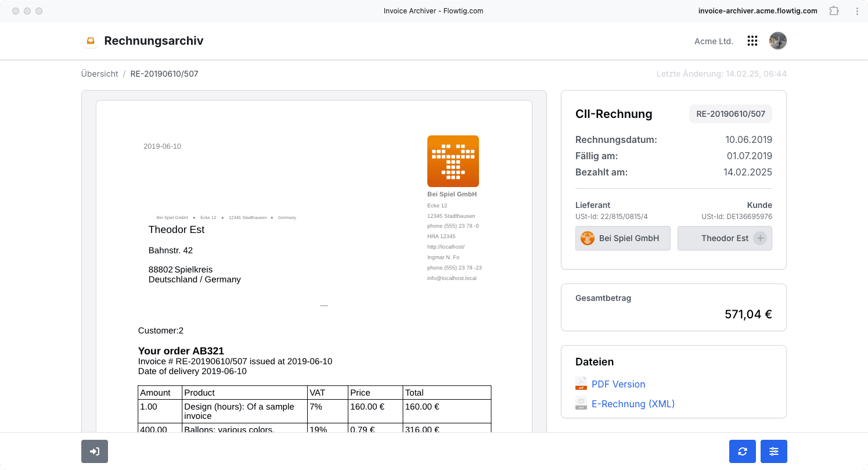Click the user profile avatar
Image resolution: width=868 pixels, height=470 pixels.
[778, 41]
